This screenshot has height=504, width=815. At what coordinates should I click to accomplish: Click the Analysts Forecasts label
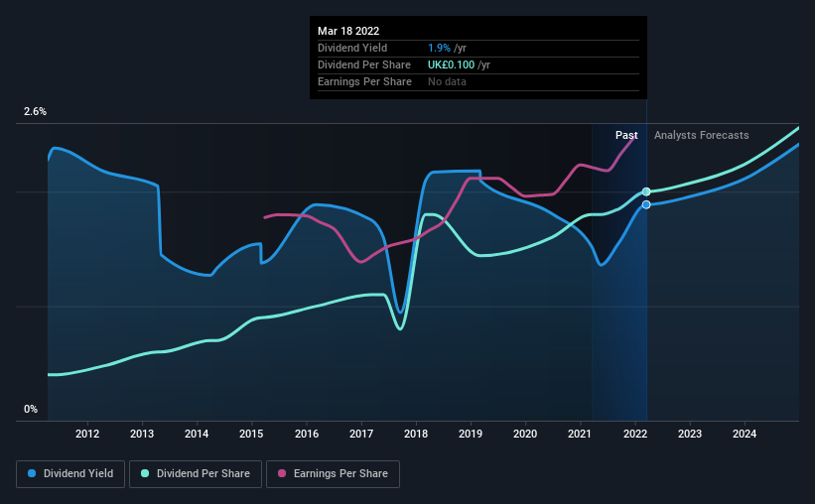pyautogui.click(x=701, y=135)
